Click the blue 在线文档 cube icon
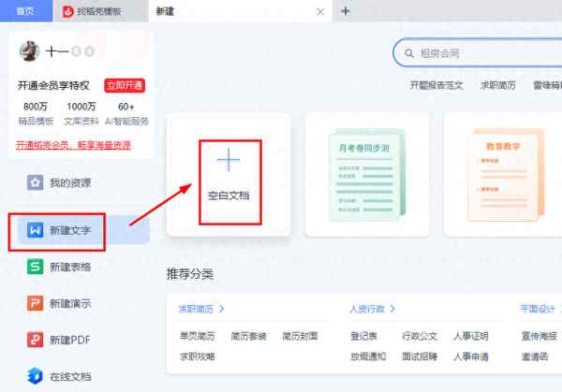 (x=36, y=376)
